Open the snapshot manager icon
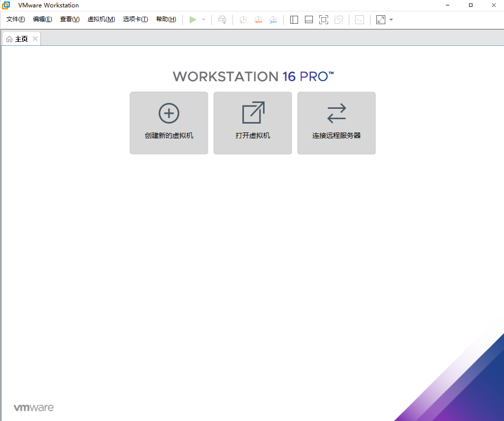Image resolution: width=504 pixels, height=421 pixels. coord(273,20)
